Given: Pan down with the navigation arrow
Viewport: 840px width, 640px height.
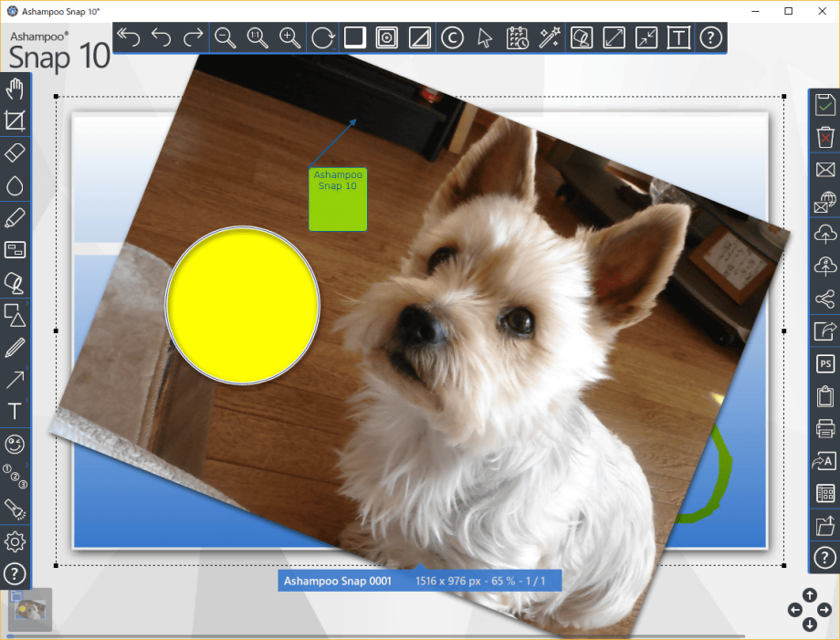Looking at the screenshot, I should 810,624.
